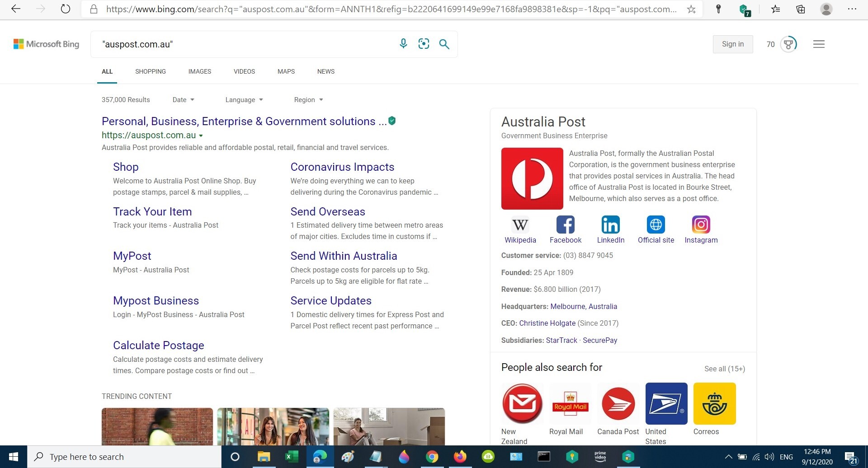Open the Language filter dropdown
Screen dimensions: 868x468
pos(244,100)
